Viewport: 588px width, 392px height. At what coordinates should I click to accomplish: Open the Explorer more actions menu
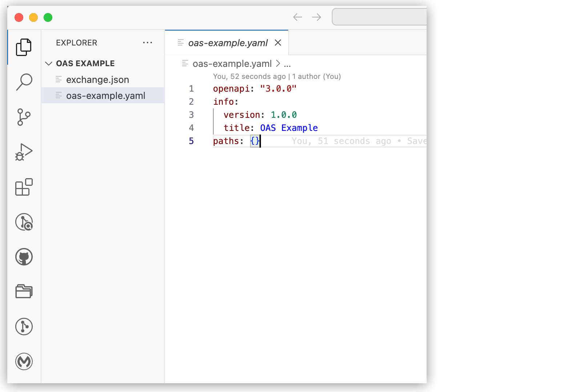tap(148, 43)
